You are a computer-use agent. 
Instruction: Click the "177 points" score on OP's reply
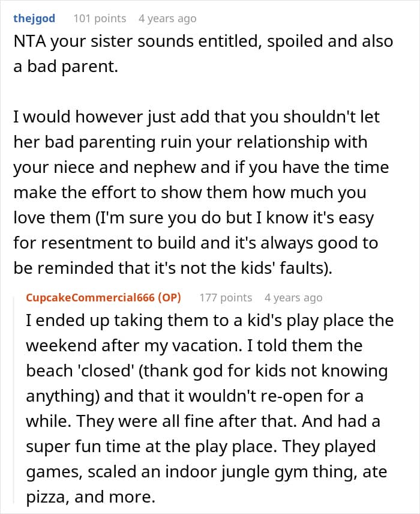coord(226,298)
